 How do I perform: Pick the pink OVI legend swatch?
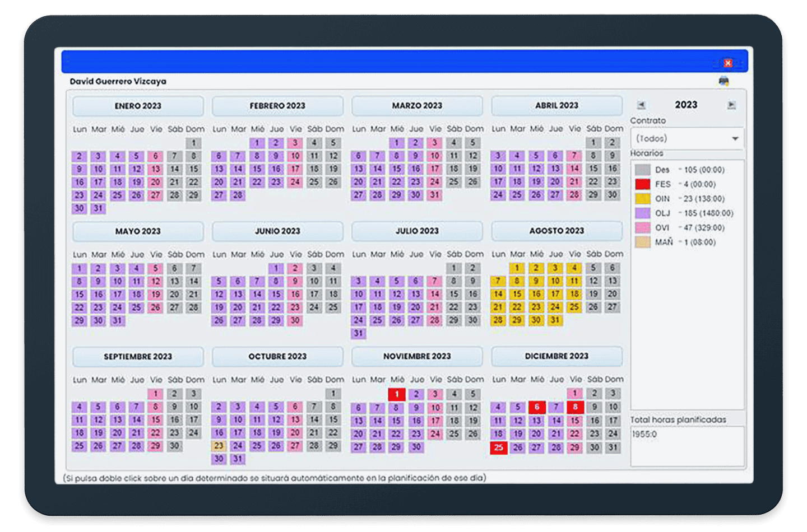coord(642,228)
